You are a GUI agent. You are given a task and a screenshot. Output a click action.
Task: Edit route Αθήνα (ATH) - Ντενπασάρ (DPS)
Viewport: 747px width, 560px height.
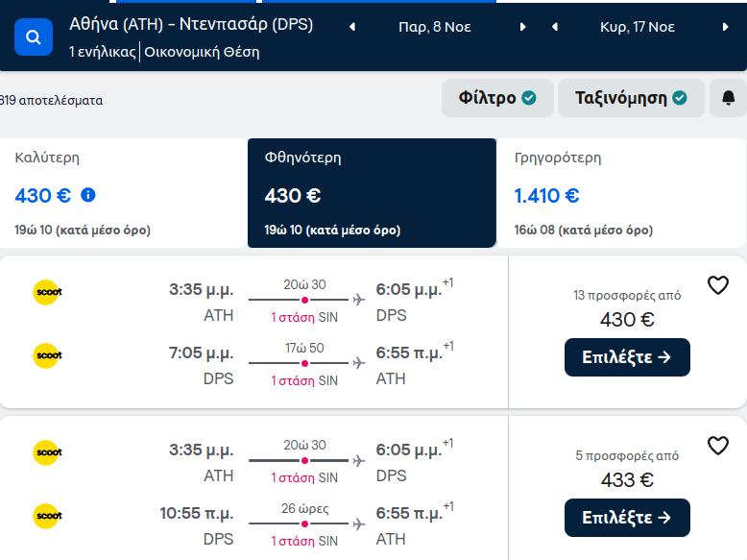[191, 24]
